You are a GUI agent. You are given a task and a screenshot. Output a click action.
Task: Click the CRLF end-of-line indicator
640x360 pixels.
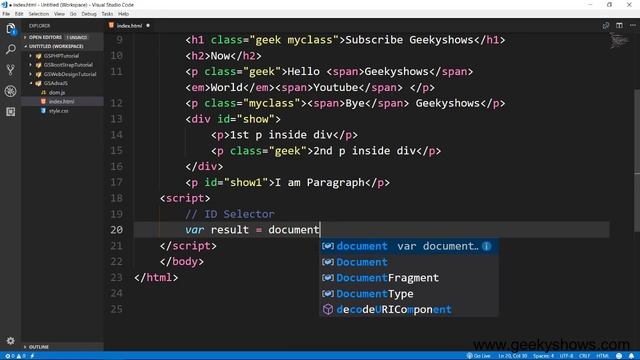pyautogui.click(x=584, y=356)
